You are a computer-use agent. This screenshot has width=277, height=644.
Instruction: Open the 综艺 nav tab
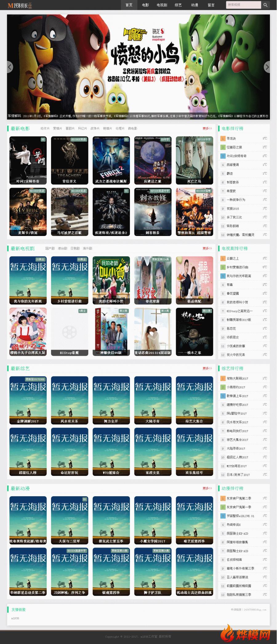click(x=178, y=5)
